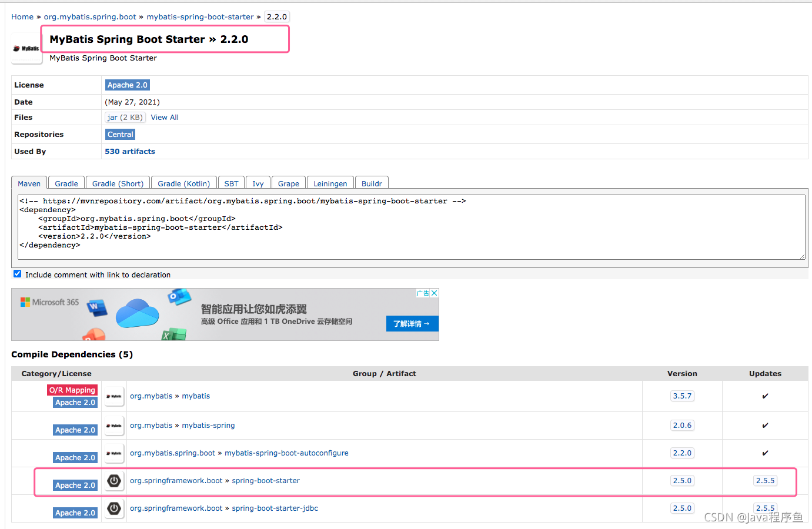Open the 2.5.5 update for spring-boot-starter

[765, 481]
